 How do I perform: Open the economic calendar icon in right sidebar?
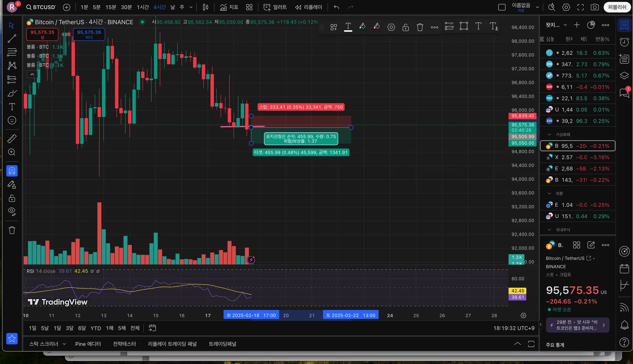pos(624,269)
